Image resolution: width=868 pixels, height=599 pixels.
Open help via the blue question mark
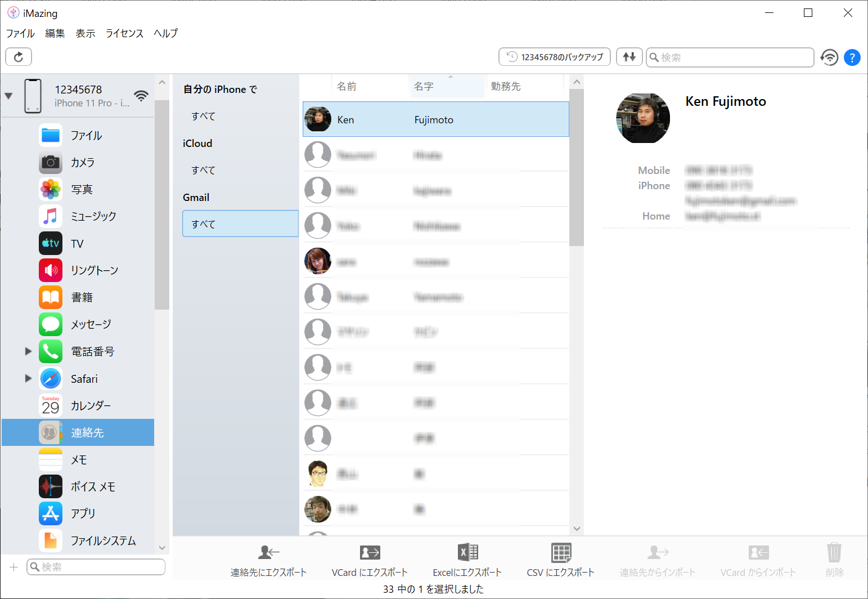point(852,57)
